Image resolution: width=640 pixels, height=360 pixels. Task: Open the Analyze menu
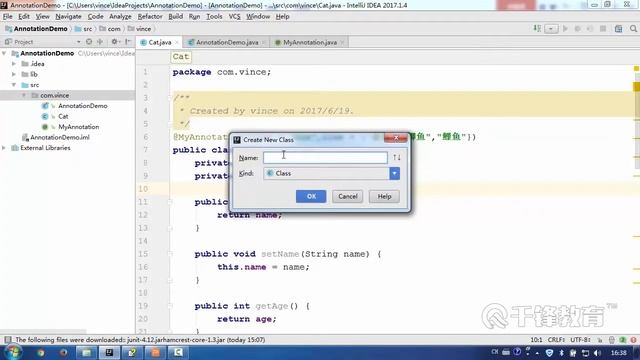[120, 17]
